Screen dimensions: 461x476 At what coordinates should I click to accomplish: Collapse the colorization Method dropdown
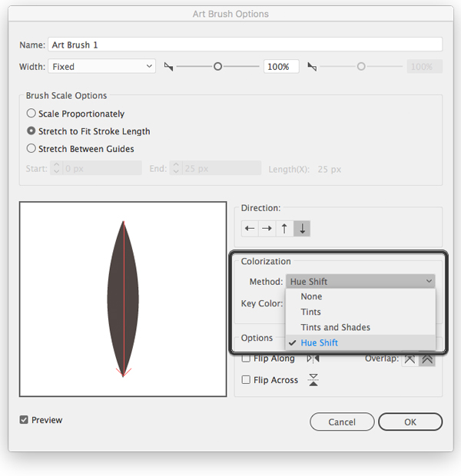point(360,282)
